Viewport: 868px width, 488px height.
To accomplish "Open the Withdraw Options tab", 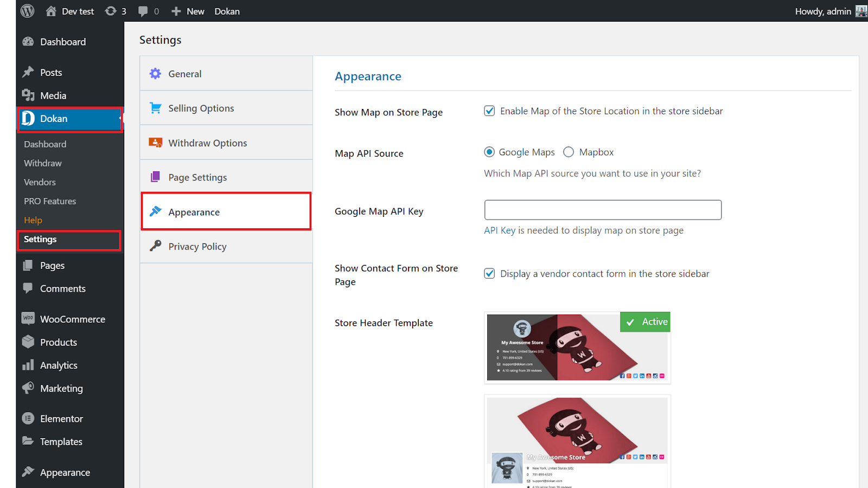I will (226, 143).
